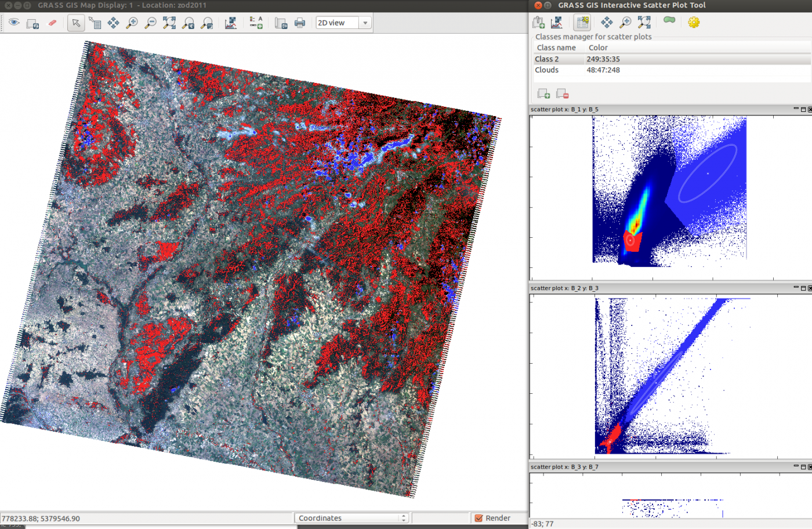Click the Class name column header

click(556, 48)
